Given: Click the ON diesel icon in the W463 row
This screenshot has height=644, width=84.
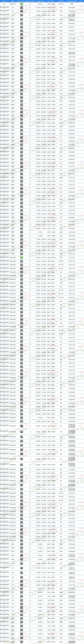Looking at the screenshot, I should point(22,232).
